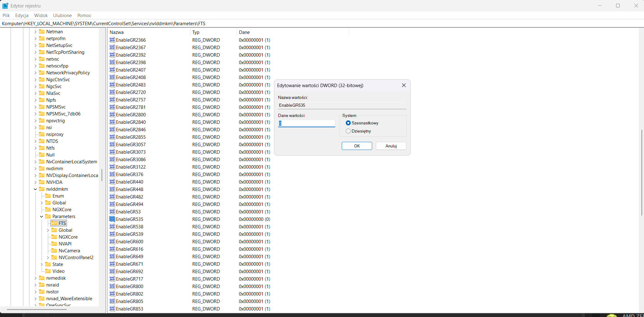The image size is (644, 317).
Task: Click the DWORD icon beside EnableGR535
Action: [112, 219]
